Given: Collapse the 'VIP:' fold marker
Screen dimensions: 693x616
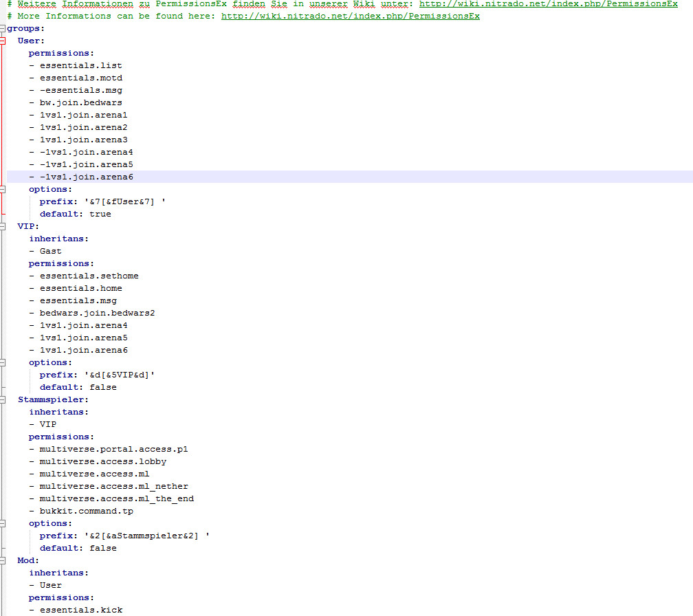Looking at the screenshot, I should (2, 226).
